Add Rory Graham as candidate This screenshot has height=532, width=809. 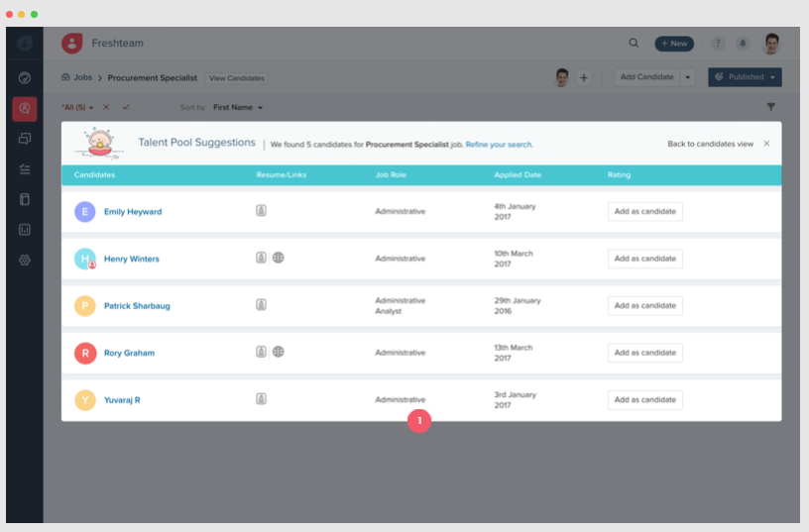point(645,353)
